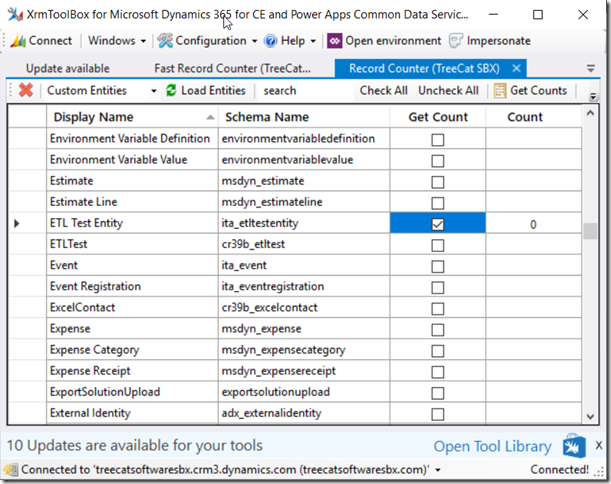Open the Tool Library link
The height and width of the screenshot is (484, 611).
pyautogui.click(x=493, y=446)
